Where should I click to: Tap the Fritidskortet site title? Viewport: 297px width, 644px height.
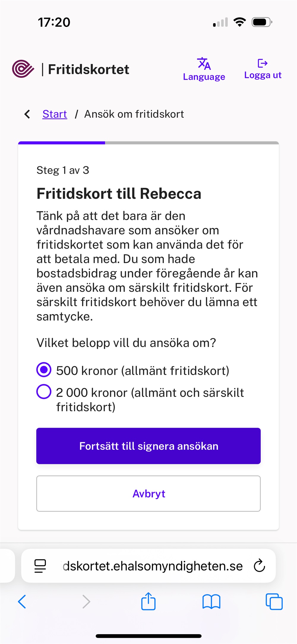coord(89,70)
